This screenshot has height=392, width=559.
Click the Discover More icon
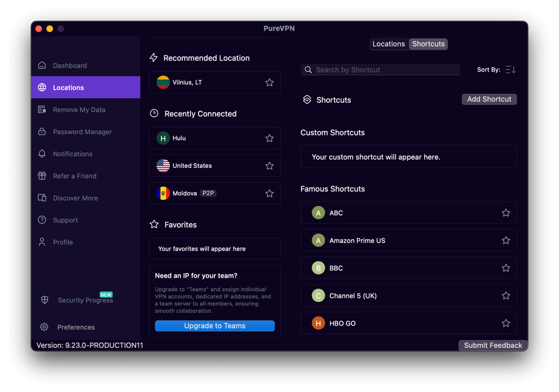coord(42,198)
